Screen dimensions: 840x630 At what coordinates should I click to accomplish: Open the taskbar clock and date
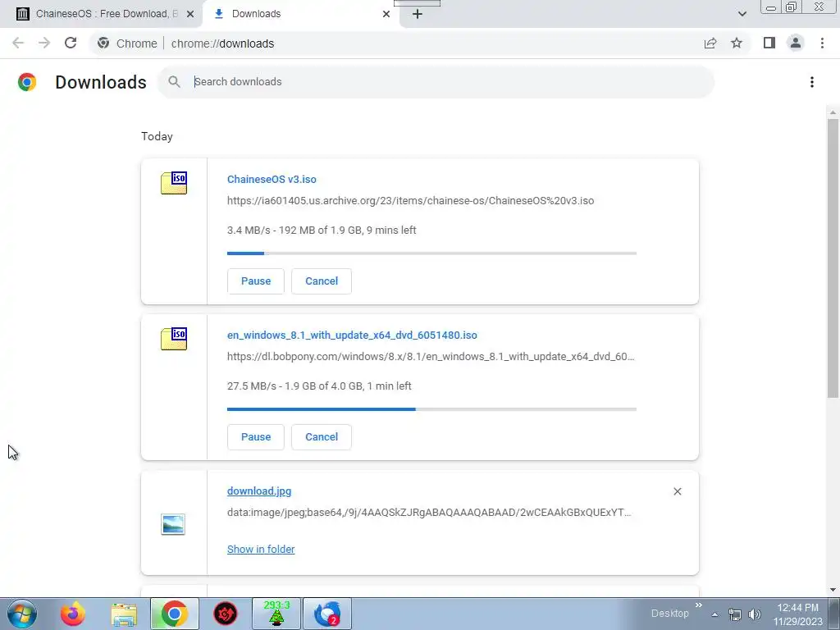(x=797, y=614)
